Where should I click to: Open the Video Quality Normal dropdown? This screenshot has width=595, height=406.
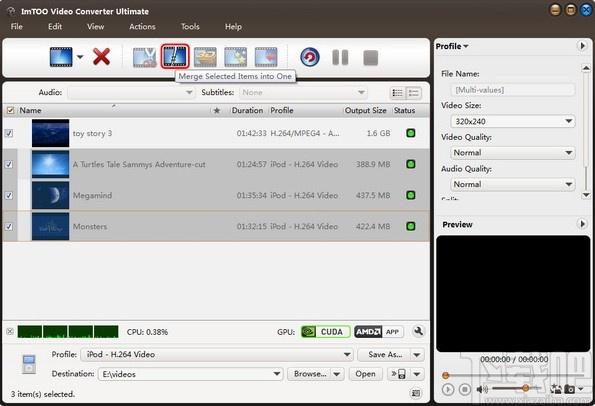pyautogui.click(x=513, y=153)
